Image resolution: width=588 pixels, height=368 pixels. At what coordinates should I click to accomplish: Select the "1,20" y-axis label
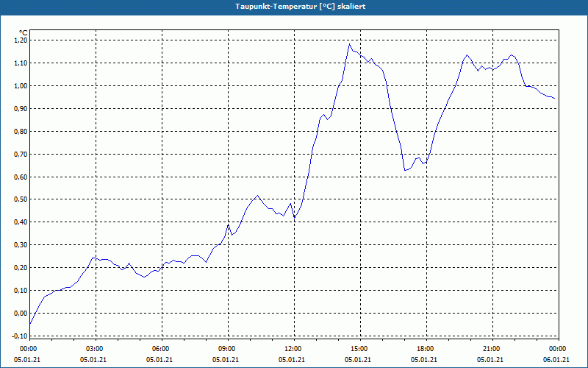pyautogui.click(x=22, y=40)
